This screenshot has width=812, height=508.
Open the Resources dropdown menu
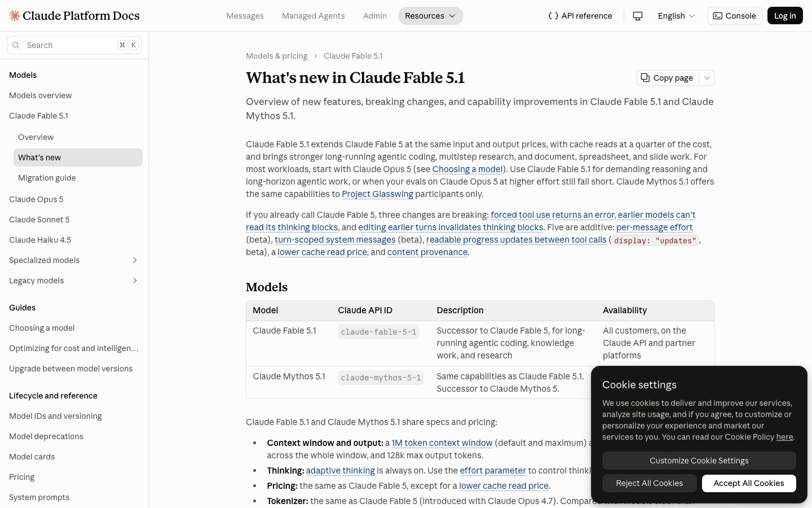(430, 16)
